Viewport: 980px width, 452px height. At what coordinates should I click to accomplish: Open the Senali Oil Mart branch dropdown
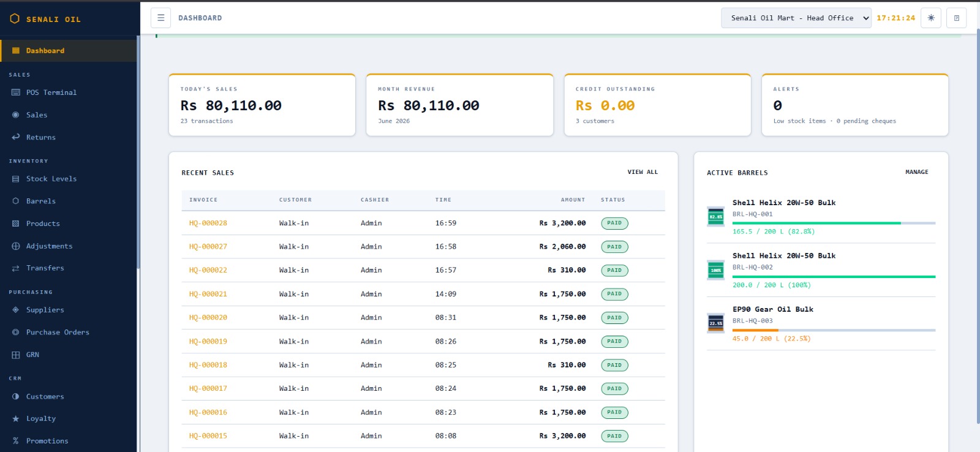[x=796, y=18]
